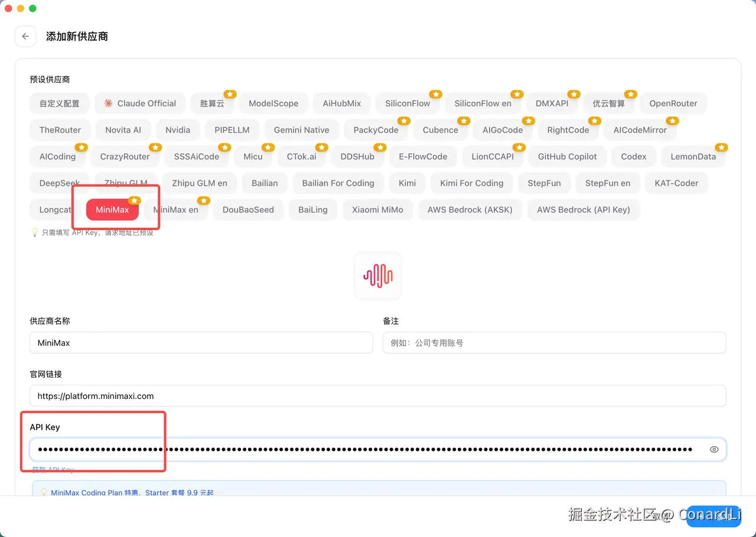Select the Bailian For Coding preset
Screen dimensions: 756x537
click(x=338, y=183)
